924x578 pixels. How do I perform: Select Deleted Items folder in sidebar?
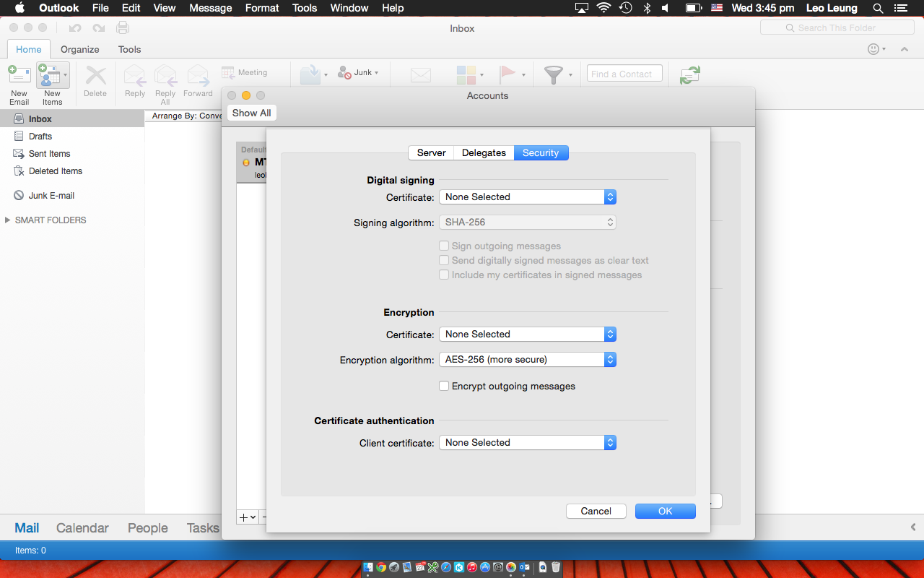[x=72, y=171]
